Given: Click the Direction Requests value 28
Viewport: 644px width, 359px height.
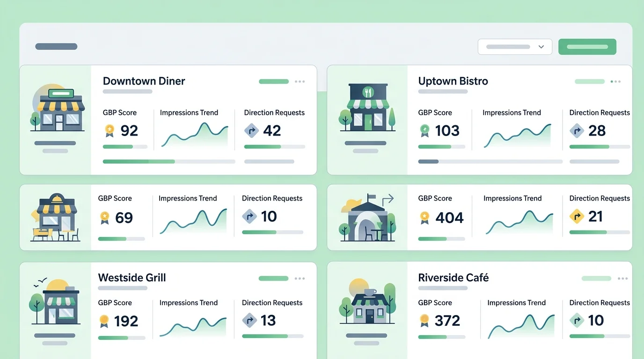Looking at the screenshot, I should [597, 131].
